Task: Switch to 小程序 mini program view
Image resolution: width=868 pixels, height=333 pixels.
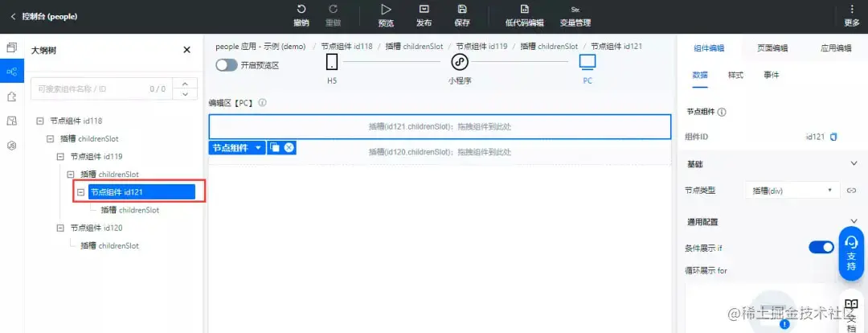Action: point(459,68)
